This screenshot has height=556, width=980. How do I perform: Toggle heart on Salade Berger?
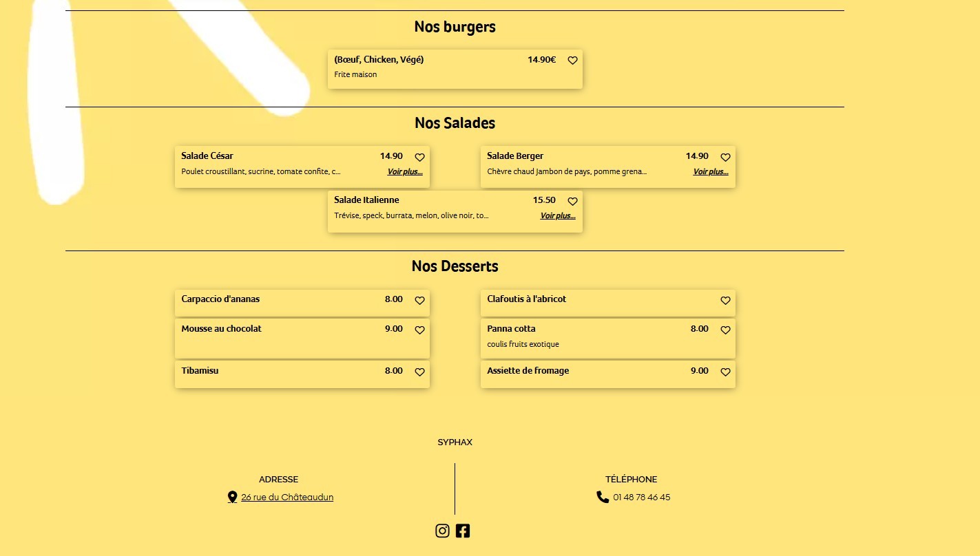click(725, 157)
